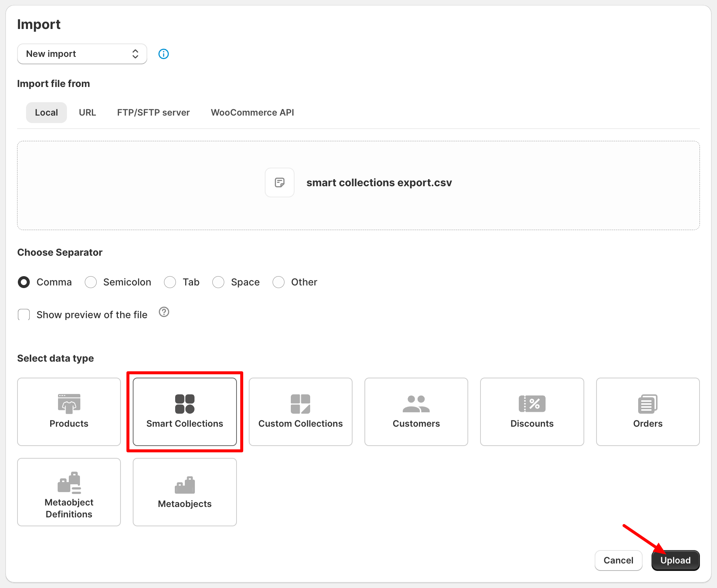Open the info tooltip beside New import
The height and width of the screenshot is (588, 717).
click(163, 54)
